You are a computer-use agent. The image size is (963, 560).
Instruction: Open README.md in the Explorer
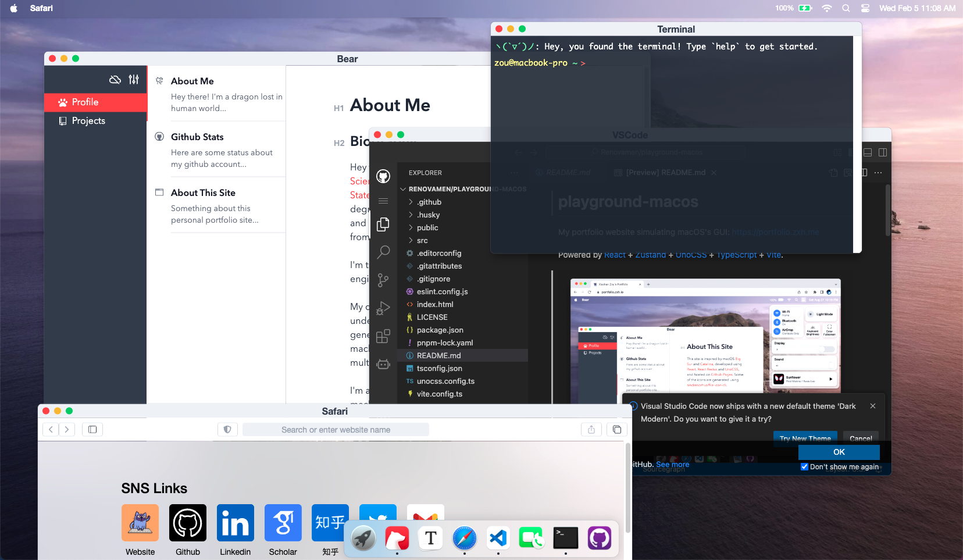point(462,355)
